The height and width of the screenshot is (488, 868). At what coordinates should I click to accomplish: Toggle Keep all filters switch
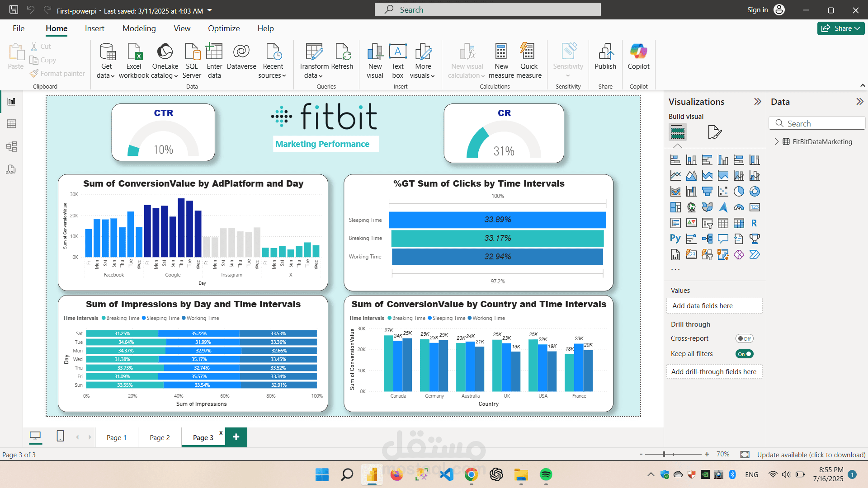click(744, 354)
